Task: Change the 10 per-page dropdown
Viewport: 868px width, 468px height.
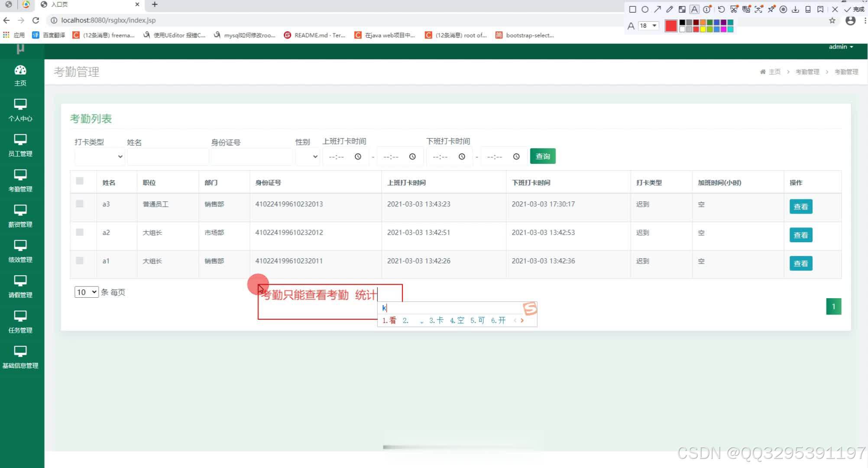Action: 87,292
